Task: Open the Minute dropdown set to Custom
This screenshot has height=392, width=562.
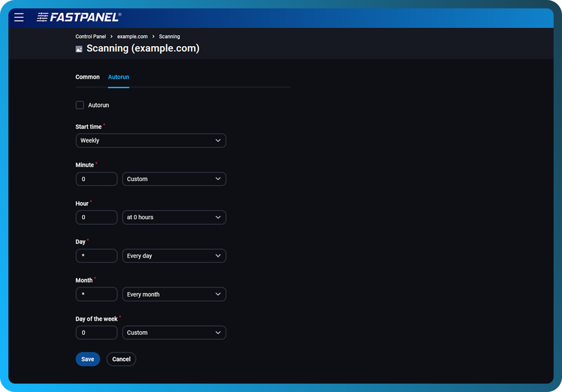Action: 174,179
